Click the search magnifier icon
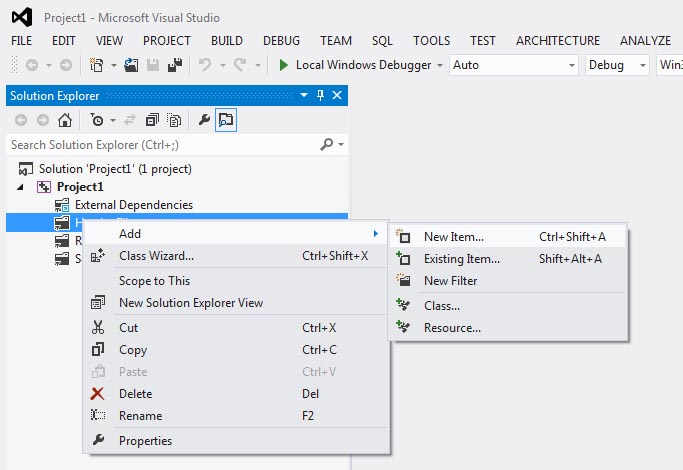683x470 pixels. coord(326,144)
